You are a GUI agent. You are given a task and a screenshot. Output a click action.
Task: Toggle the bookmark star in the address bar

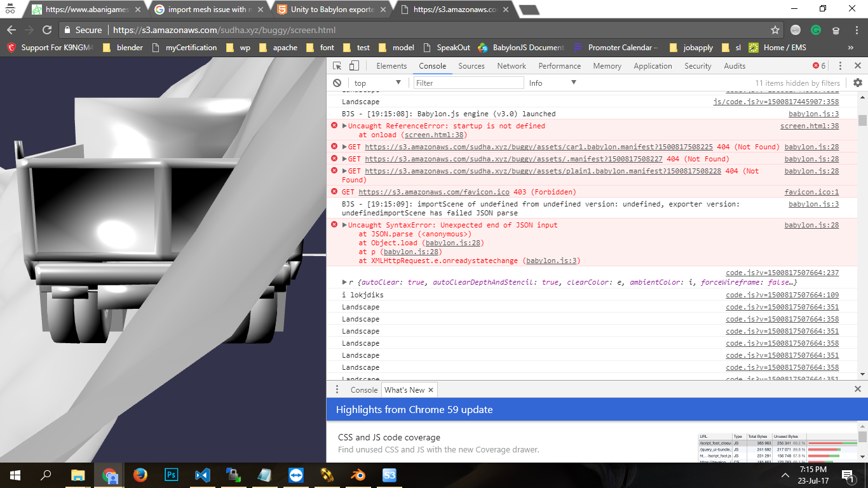click(775, 30)
